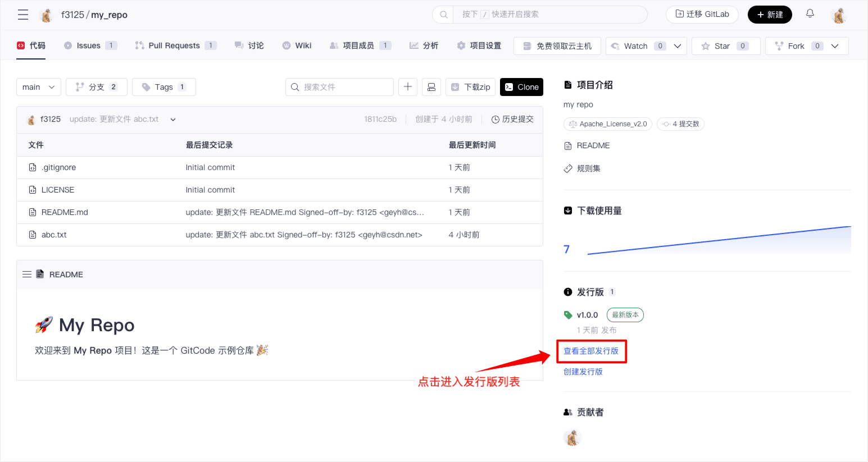Expand the Fork dropdown arrow
Image resolution: width=868 pixels, height=462 pixels.
(x=835, y=46)
